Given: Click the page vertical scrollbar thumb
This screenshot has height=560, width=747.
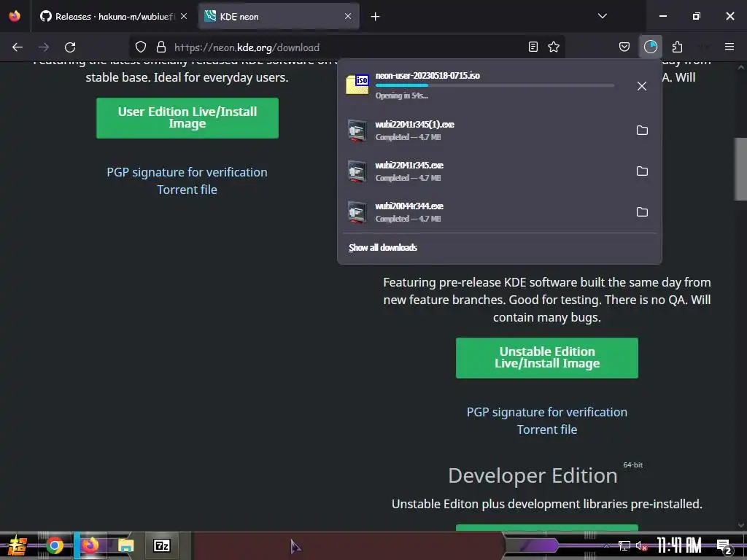Looking at the screenshot, I should click(741, 169).
